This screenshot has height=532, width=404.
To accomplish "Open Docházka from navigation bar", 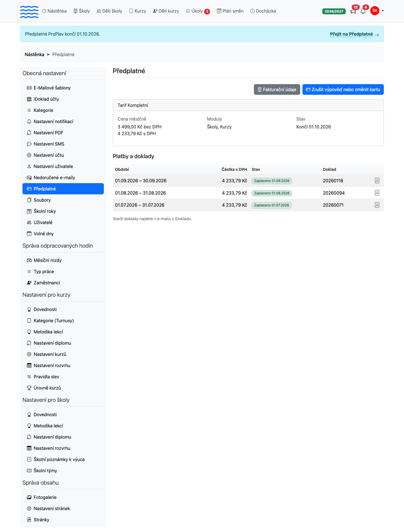I will point(263,11).
